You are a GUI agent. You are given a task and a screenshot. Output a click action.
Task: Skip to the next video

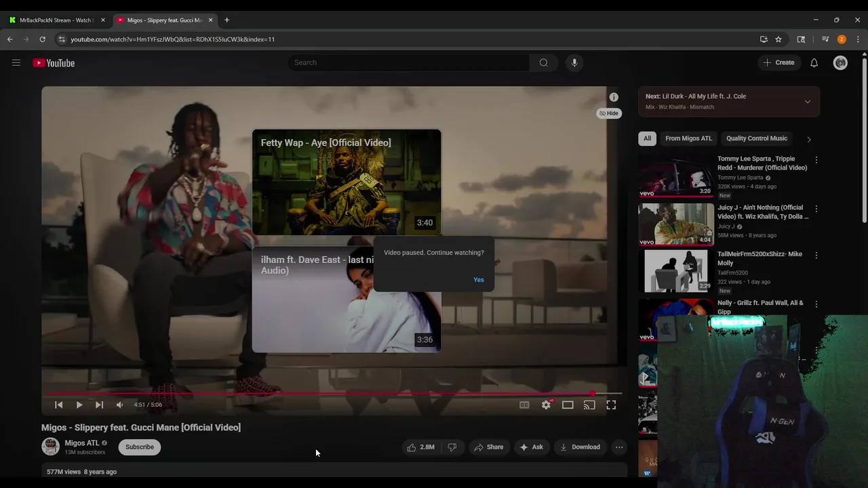pos(99,405)
